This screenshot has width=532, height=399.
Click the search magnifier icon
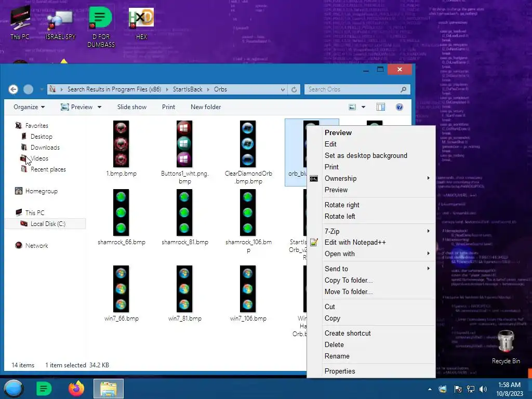tap(403, 89)
